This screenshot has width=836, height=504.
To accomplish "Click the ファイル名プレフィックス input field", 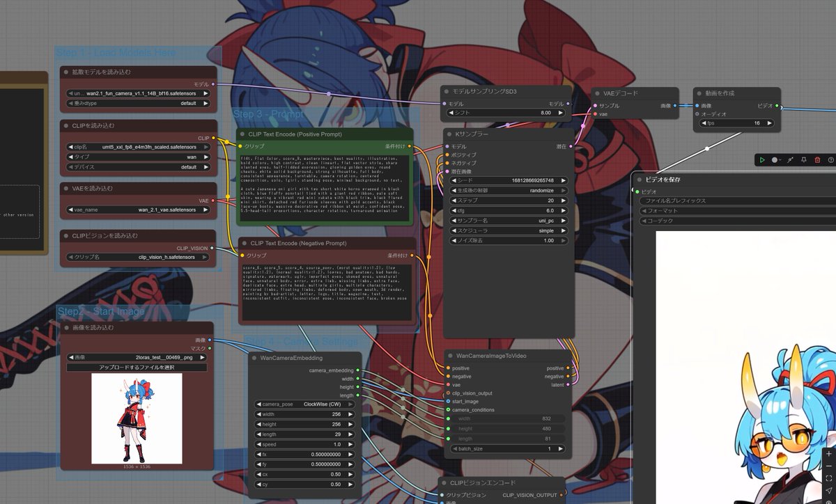I will point(737,200).
